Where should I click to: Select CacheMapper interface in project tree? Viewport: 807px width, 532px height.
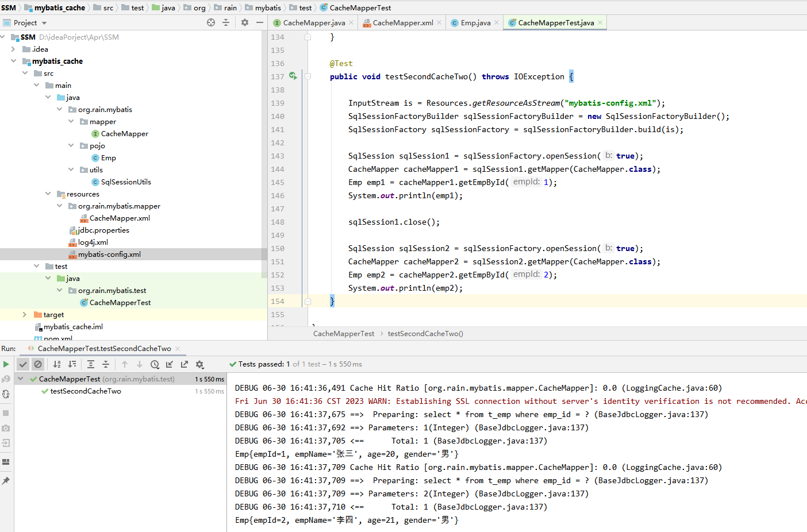pos(124,133)
